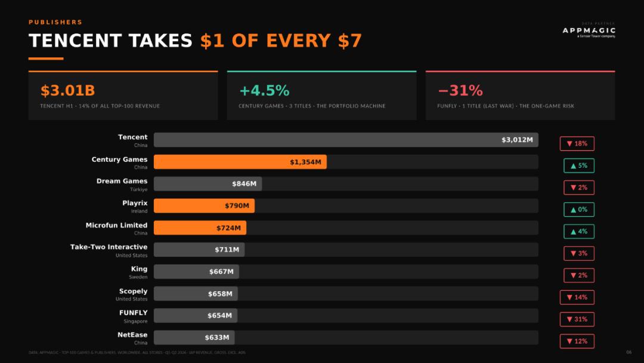Select Take-Two Interactive's down 3% badge
644x363 pixels.
pyautogui.click(x=578, y=253)
